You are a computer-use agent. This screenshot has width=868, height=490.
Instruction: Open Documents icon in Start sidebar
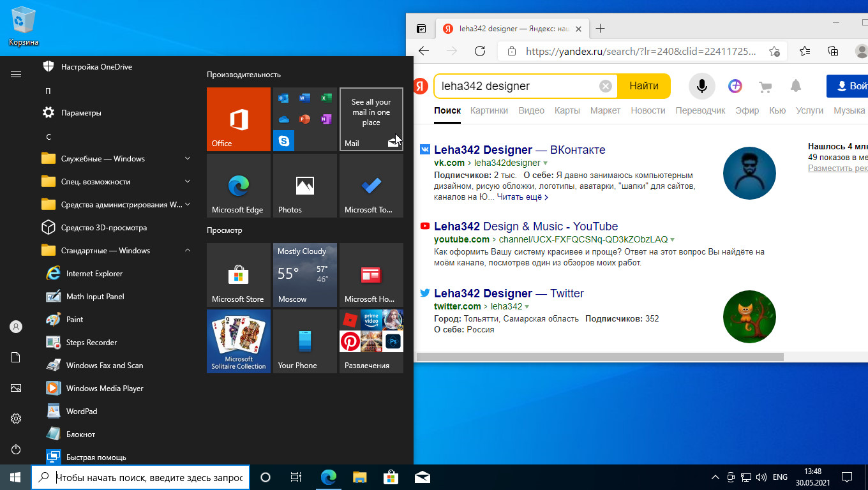pyautogui.click(x=16, y=357)
